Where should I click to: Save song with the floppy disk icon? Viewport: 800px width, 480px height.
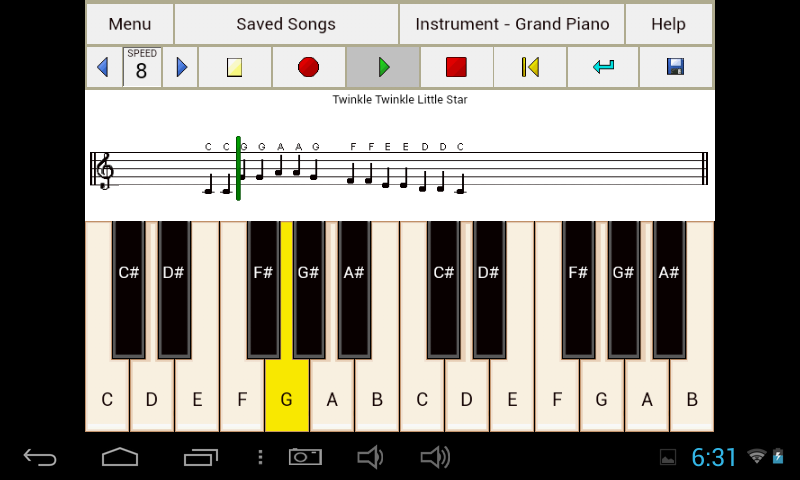(x=676, y=67)
